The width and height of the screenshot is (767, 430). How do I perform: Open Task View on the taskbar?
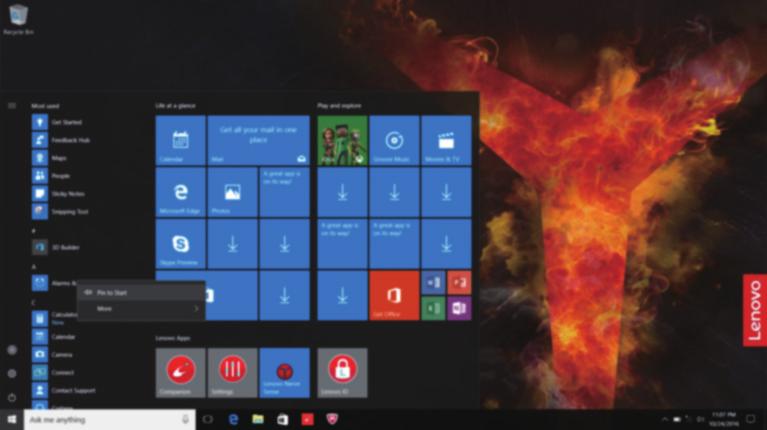click(x=208, y=419)
